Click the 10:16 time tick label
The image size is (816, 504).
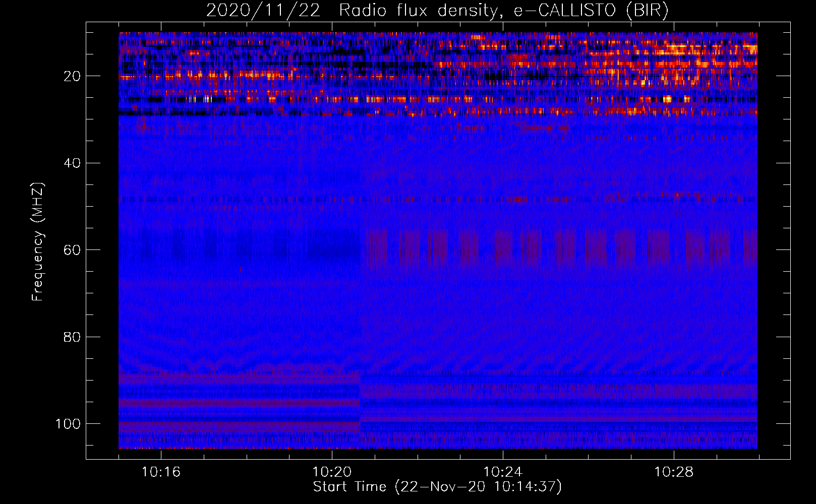pos(161,472)
